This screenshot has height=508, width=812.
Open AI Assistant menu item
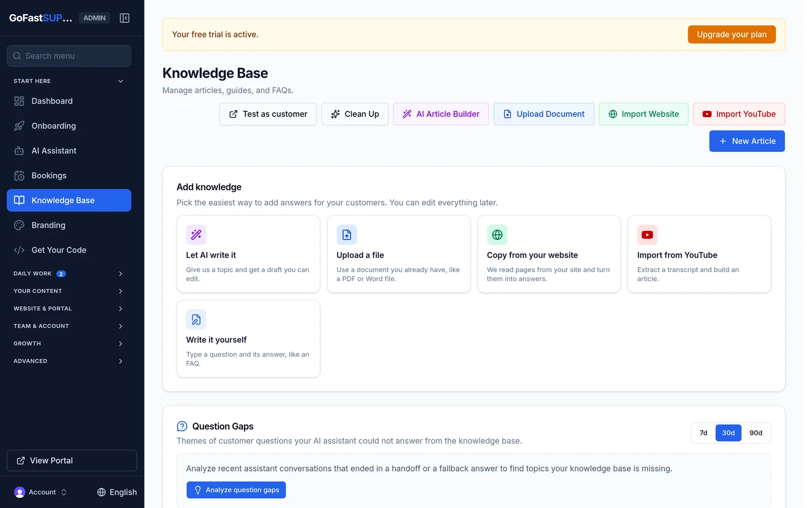(69, 151)
